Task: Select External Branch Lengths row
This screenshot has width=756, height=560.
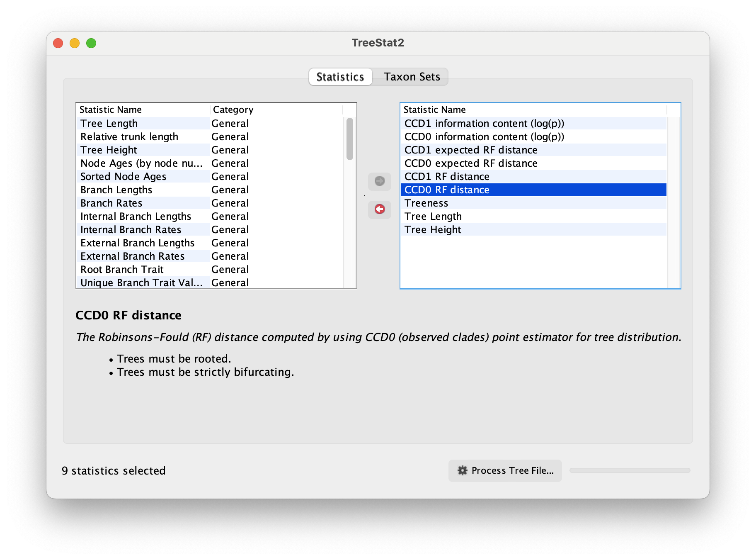Action: tap(210, 243)
